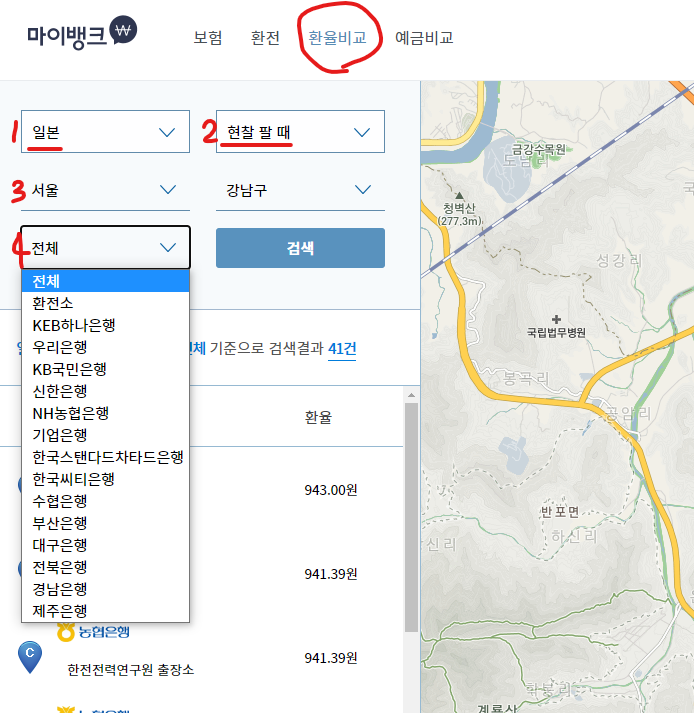Viewport: 694px width, 713px height.
Task: Click the 41건 results count link
Action: pyautogui.click(x=342, y=349)
